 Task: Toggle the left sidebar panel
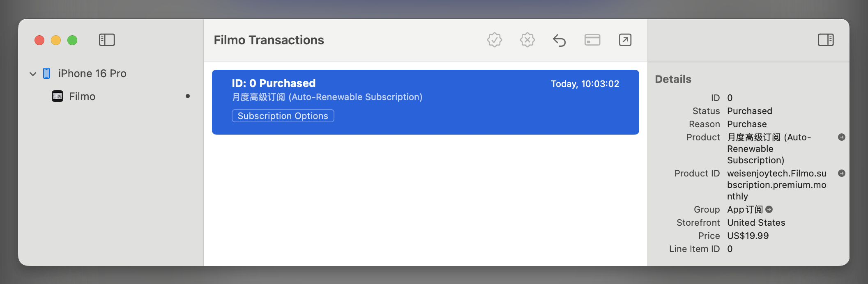(x=107, y=40)
